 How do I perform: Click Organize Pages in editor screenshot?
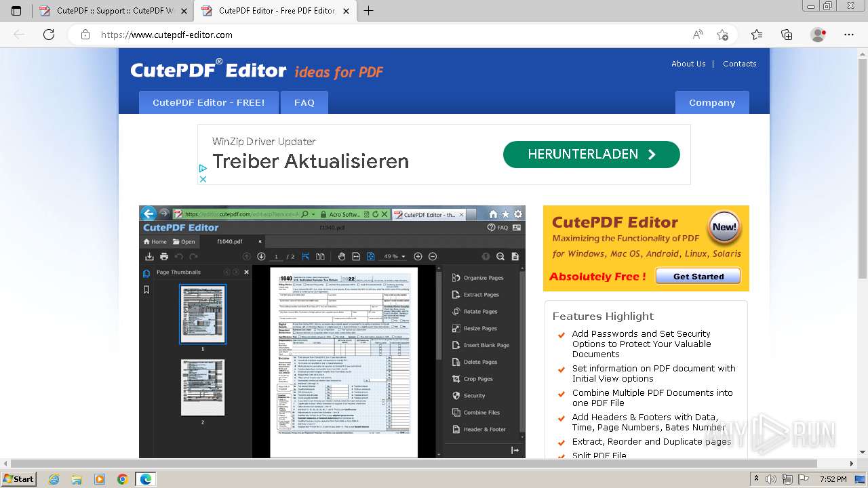point(478,277)
